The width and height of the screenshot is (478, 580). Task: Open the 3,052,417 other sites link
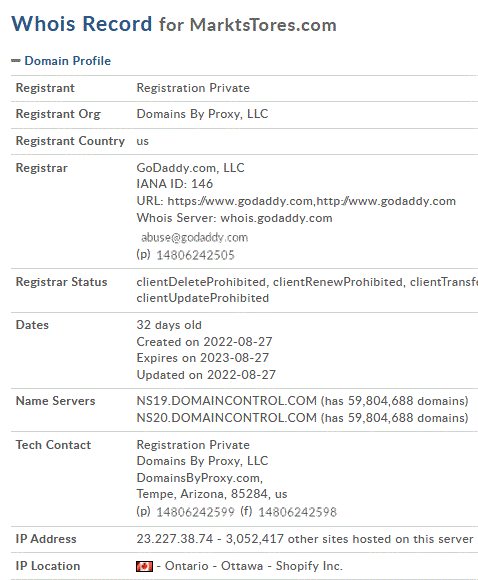pyautogui.click(x=349, y=539)
